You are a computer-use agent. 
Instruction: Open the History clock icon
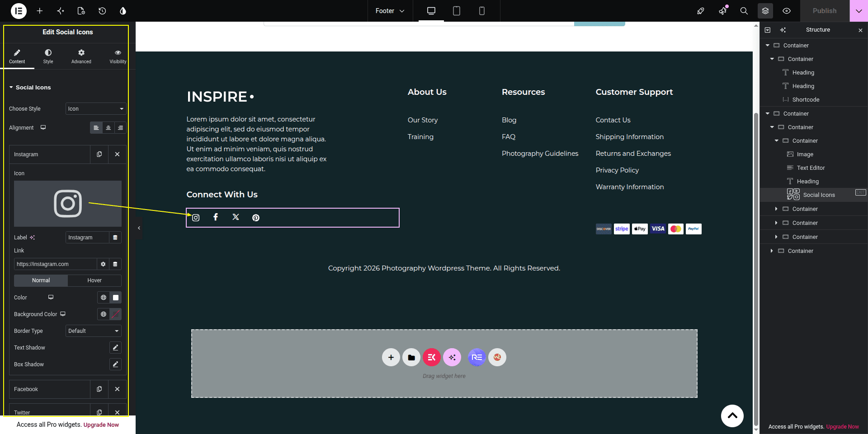click(x=102, y=11)
